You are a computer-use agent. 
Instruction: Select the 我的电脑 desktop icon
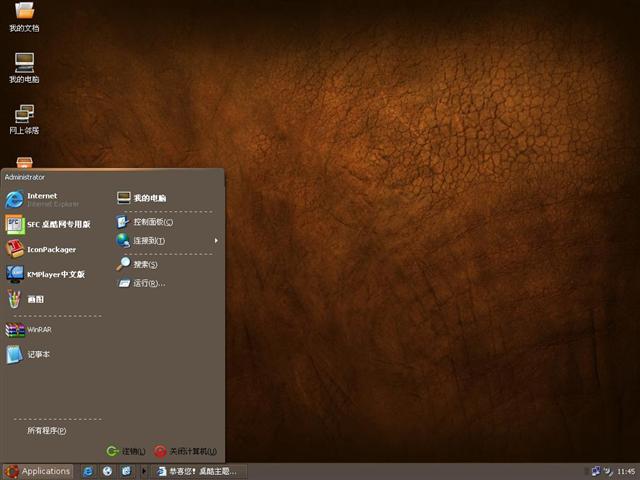(24, 68)
